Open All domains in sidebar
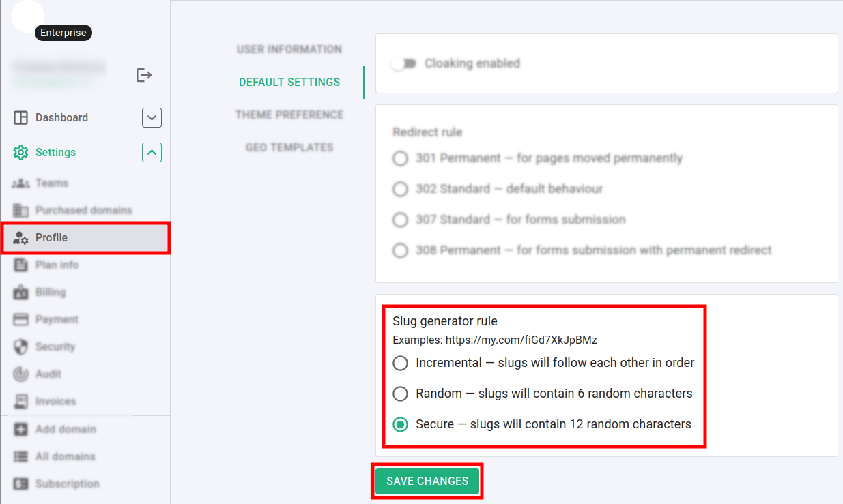 coord(65,457)
